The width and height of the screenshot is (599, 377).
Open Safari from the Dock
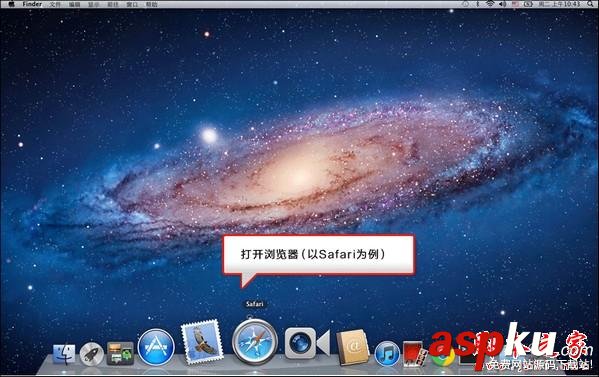coord(255,342)
